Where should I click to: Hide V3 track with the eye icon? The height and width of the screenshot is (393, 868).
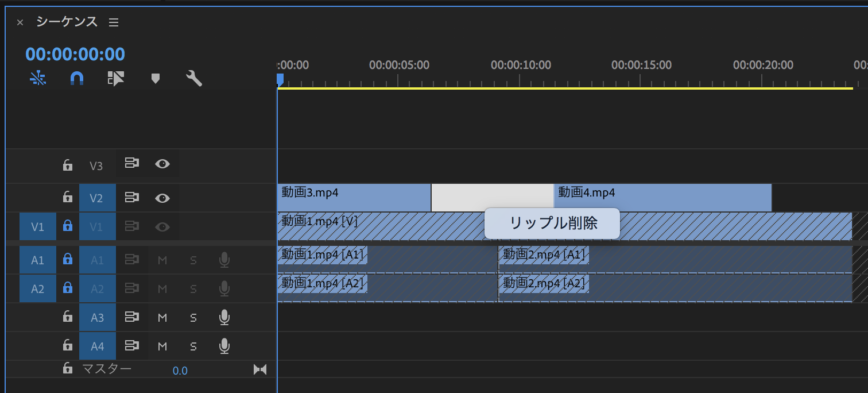click(162, 164)
